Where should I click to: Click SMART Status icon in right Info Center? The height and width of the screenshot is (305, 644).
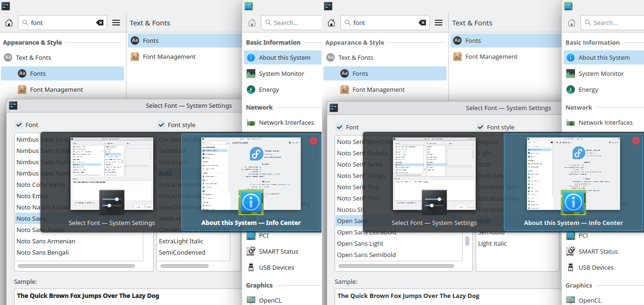tap(571, 251)
